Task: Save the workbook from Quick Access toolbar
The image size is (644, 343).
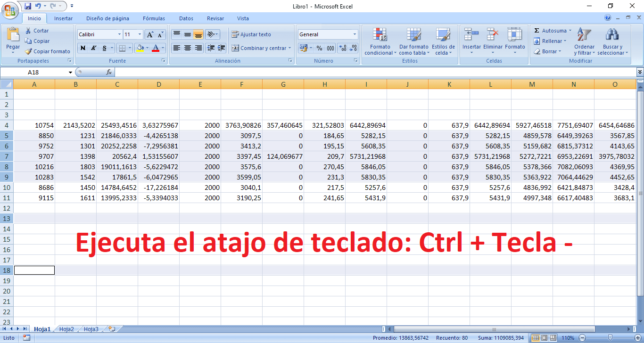Action: tap(28, 6)
